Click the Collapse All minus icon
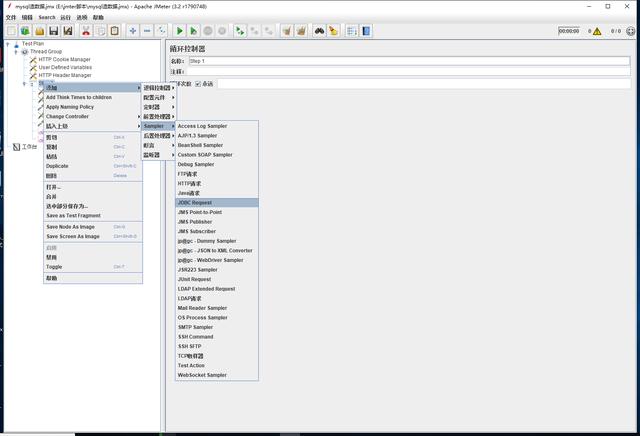640x436 pixels. [x=147, y=31]
